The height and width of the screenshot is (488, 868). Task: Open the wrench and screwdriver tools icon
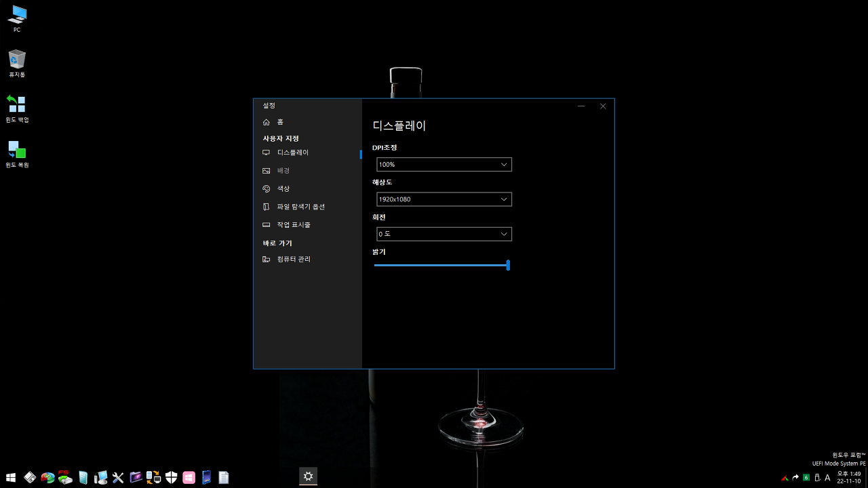(x=118, y=478)
